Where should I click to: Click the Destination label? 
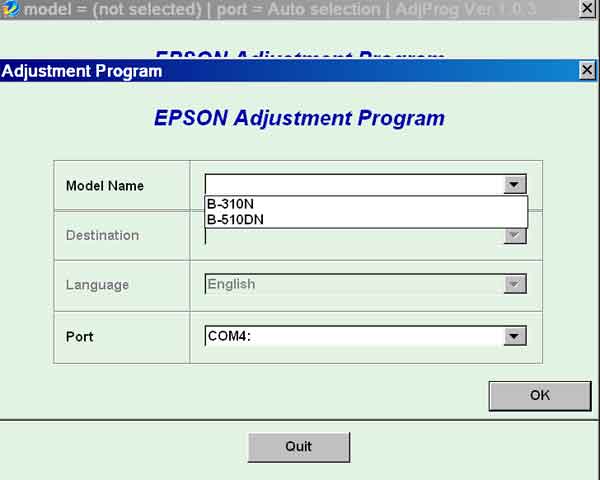pos(102,235)
